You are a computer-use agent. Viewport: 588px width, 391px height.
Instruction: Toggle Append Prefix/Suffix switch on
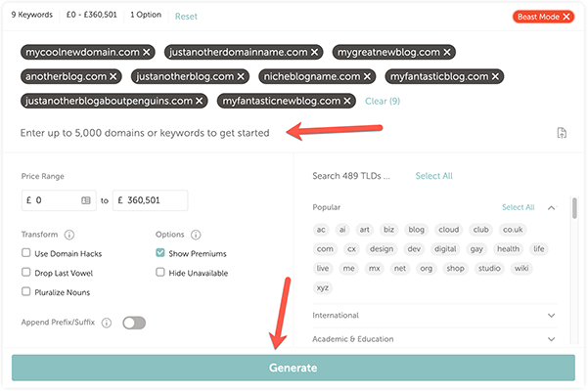[x=134, y=323]
